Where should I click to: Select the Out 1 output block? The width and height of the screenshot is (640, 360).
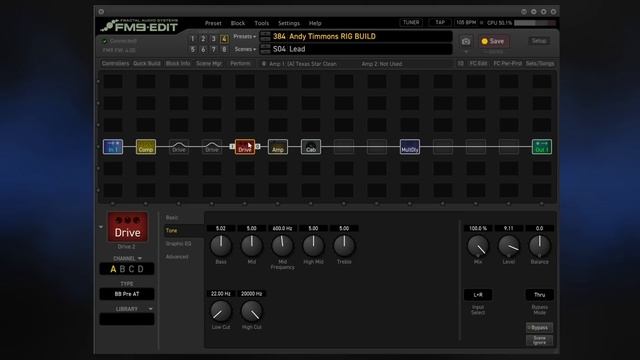[x=542, y=147]
